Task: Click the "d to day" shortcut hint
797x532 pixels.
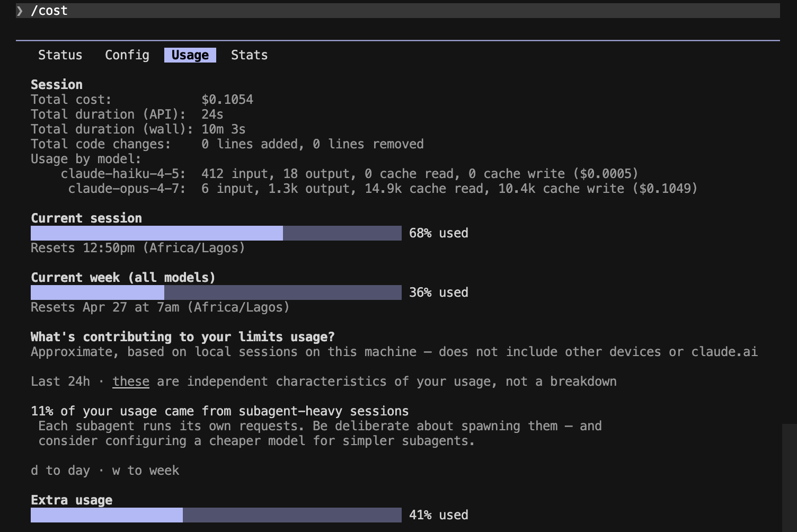Action: click(x=60, y=471)
